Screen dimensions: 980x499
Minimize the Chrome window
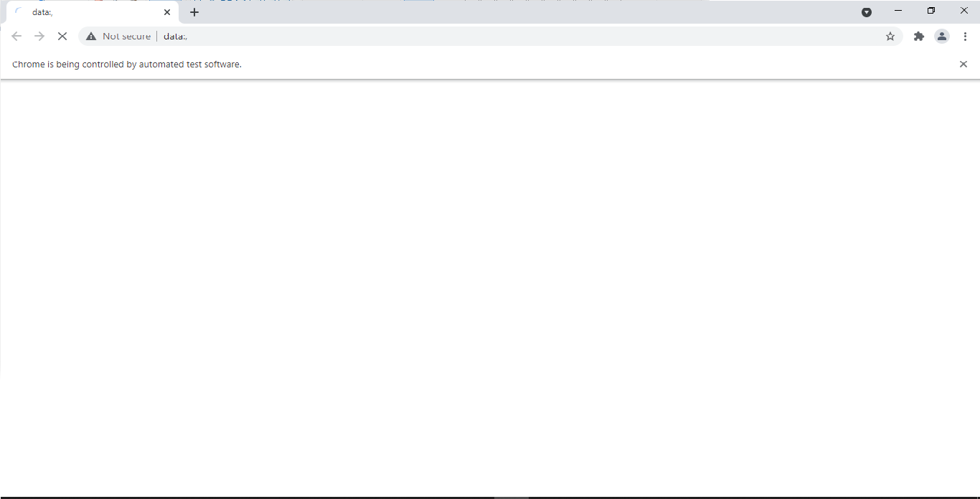point(898,11)
